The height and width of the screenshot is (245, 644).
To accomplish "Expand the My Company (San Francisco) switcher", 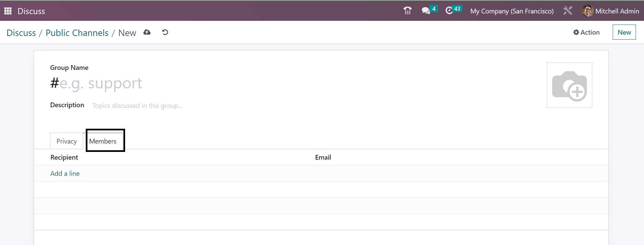I will [512, 11].
